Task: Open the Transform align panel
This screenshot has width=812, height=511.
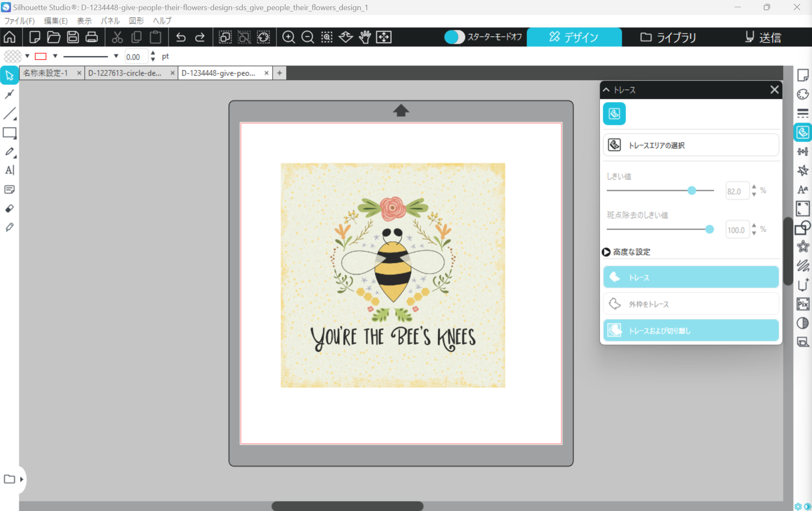Action: (x=803, y=152)
